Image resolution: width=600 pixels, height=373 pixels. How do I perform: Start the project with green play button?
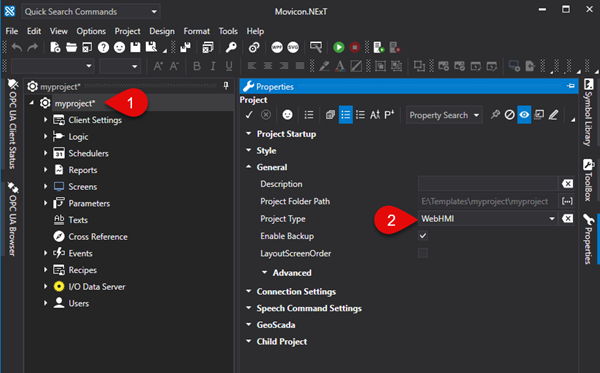(339, 47)
